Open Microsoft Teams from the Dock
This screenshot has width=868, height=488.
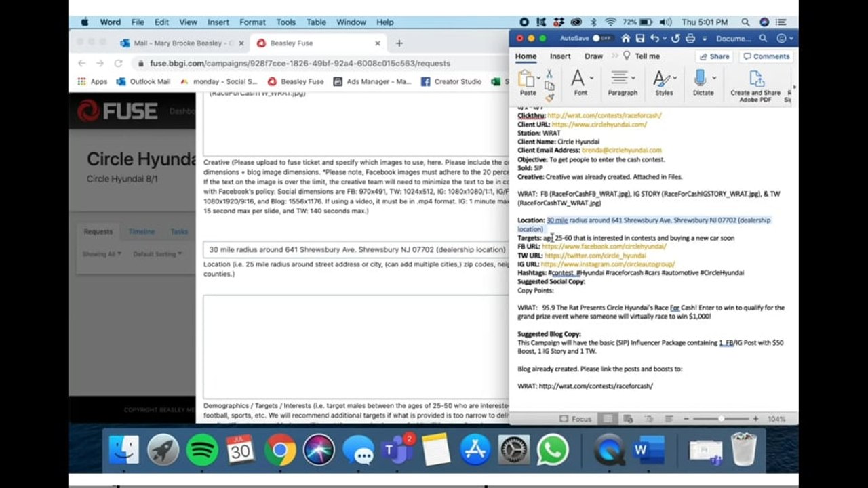tap(397, 450)
